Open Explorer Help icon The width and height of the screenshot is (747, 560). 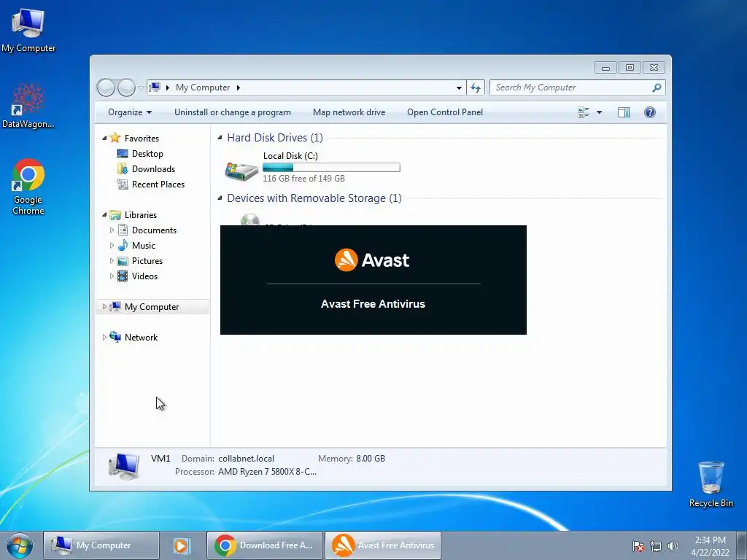pos(649,112)
